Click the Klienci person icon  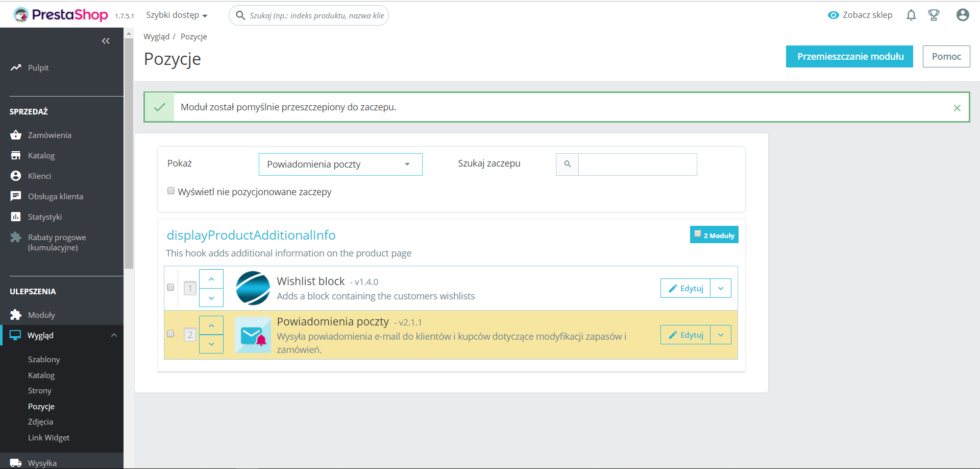pos(16,176)
